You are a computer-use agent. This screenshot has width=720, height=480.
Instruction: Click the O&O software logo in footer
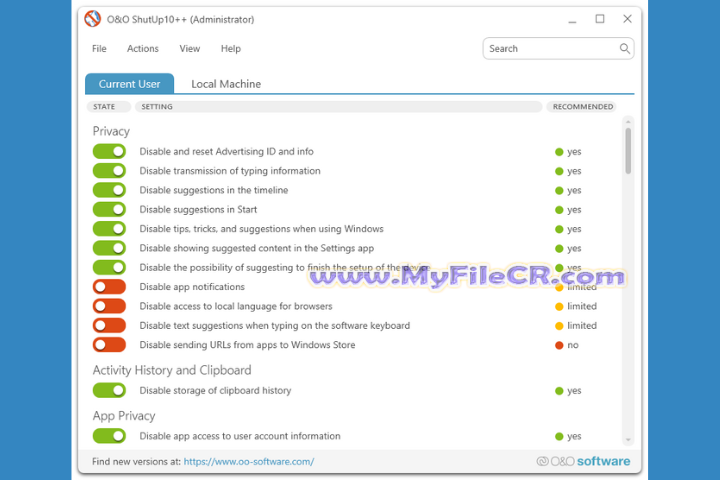(x=583, y=461)
